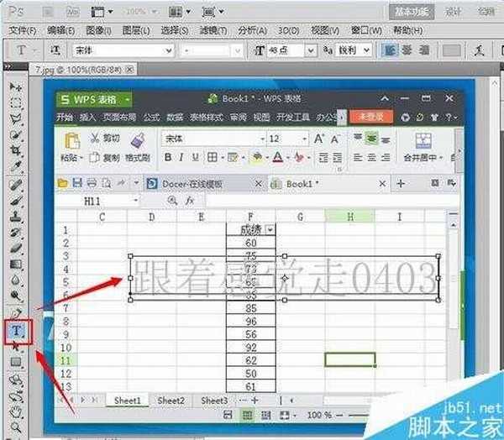The image size is (504, 440).
Task: Select the History Brush tool
Action: [x=16, y=233]
